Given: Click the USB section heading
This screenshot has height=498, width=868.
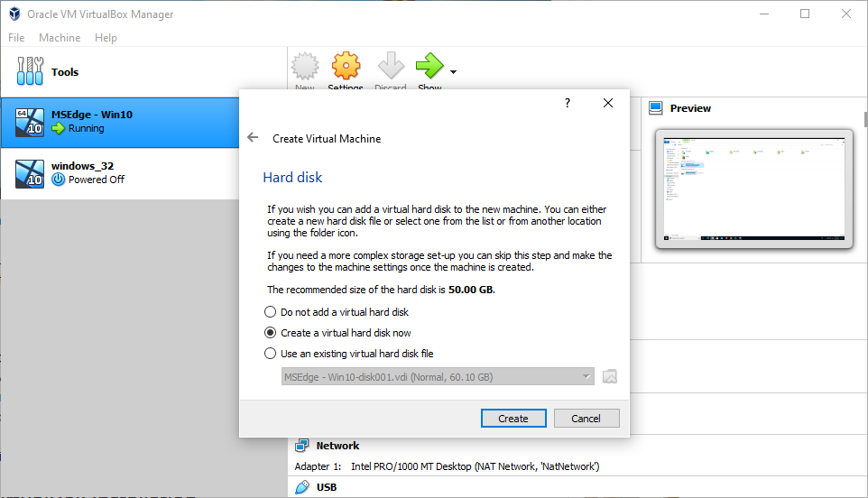Looking at the screenshot, I should click(327, 487).
